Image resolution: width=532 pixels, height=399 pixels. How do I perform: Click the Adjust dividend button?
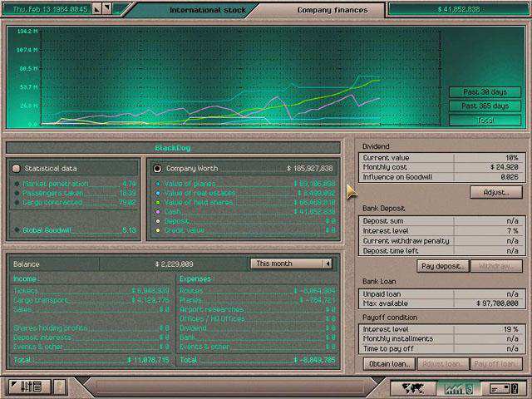click(x=495, y=192)
